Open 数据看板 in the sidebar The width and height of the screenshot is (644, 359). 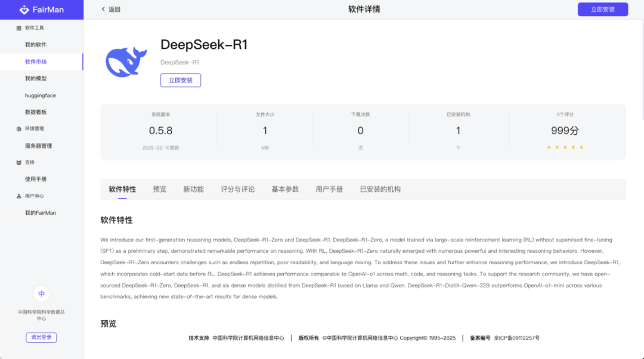(x=36, y=112)
